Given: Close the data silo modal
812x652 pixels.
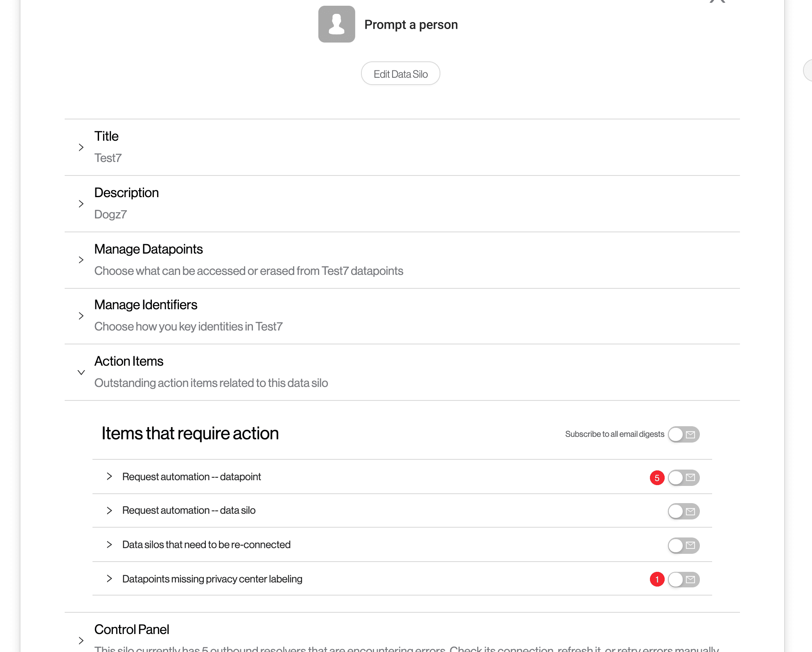Looking at the screenshot, I should pos(717,1).
